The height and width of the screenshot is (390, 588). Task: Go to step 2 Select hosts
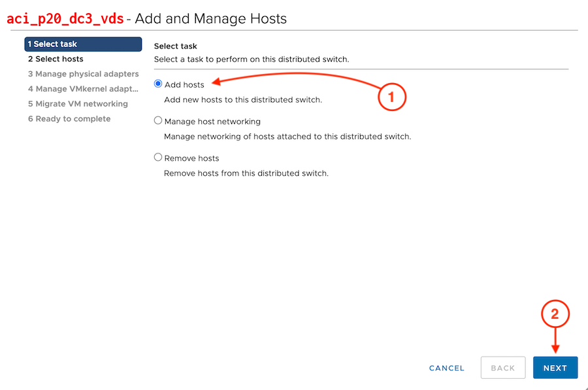56,59
